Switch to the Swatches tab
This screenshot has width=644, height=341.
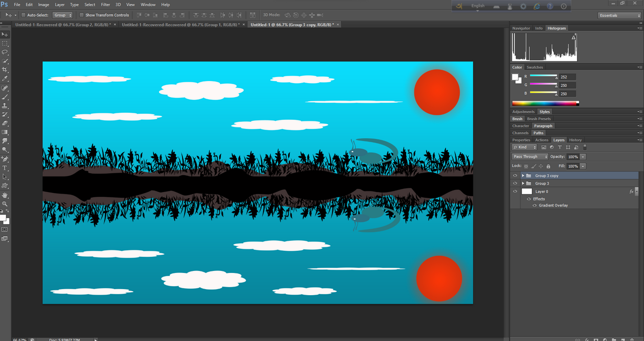click(535, 67)
